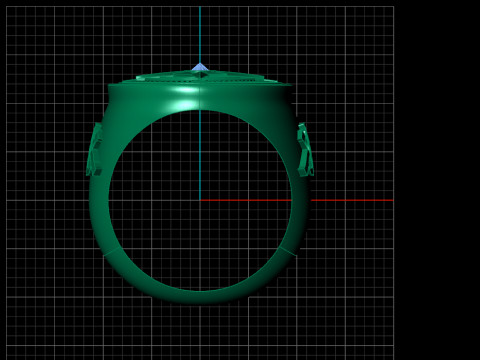Select the right side emblem on ring
Screen dimensions: 480x360
[305, 149]
